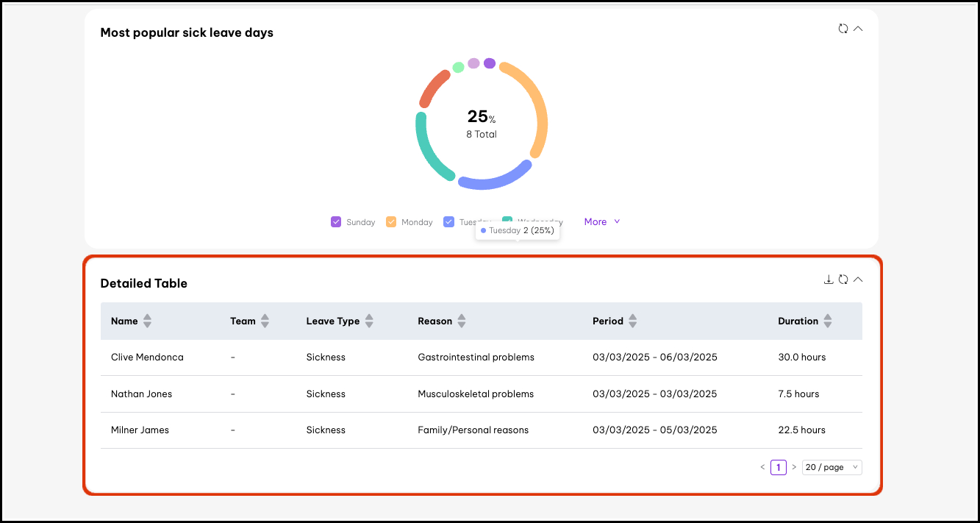Viewport: 980px width, 523px height.
Task: Sort table by Reason column
Action: click(461, 321)
